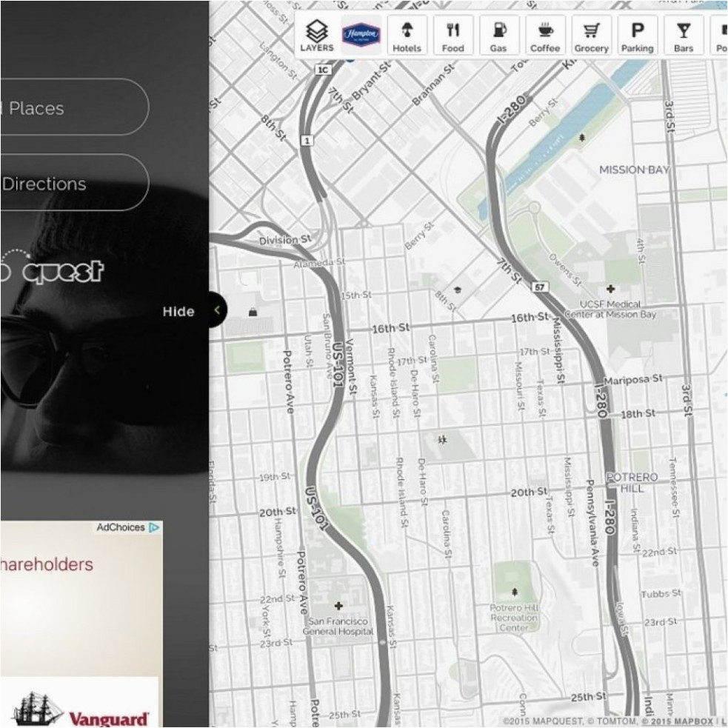Toggle Grocery stores layer
Viewport: 728px width, 728px height.
pos(591,36)
